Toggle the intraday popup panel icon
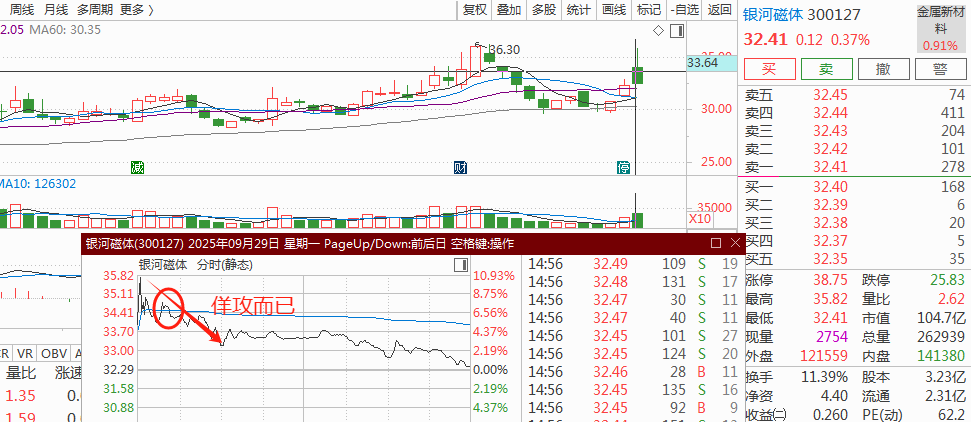The width and height of the screenshot is (971, 422). pos(461,265)
